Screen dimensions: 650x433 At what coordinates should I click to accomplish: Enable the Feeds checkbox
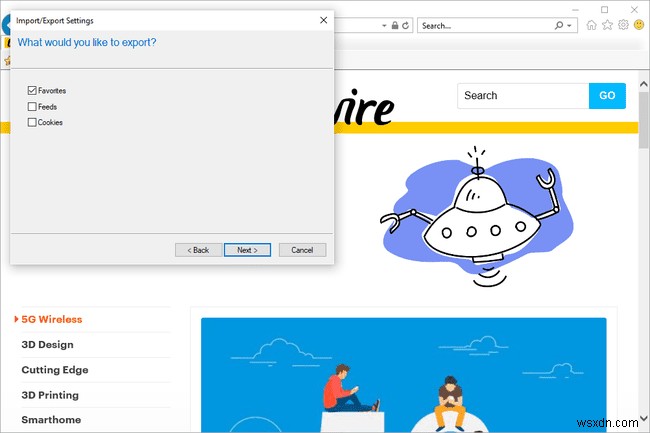pyautogui.click(x=32, y=106)
